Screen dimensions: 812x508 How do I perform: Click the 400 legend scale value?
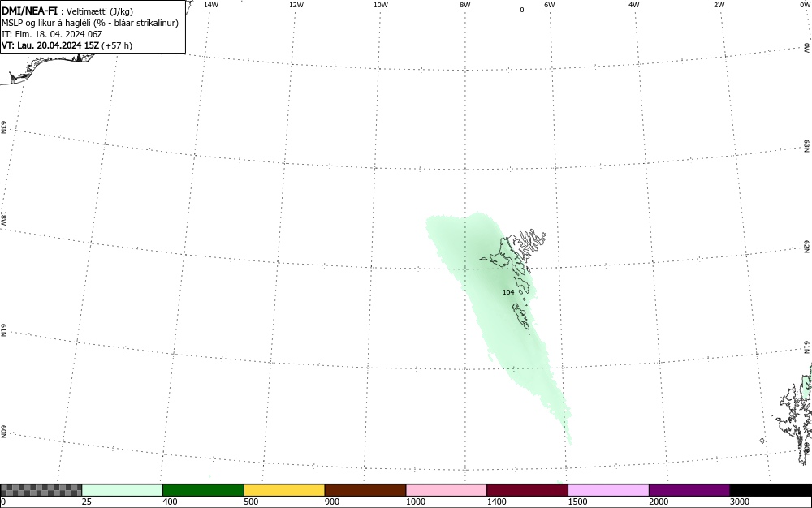[x=170, y=502]
